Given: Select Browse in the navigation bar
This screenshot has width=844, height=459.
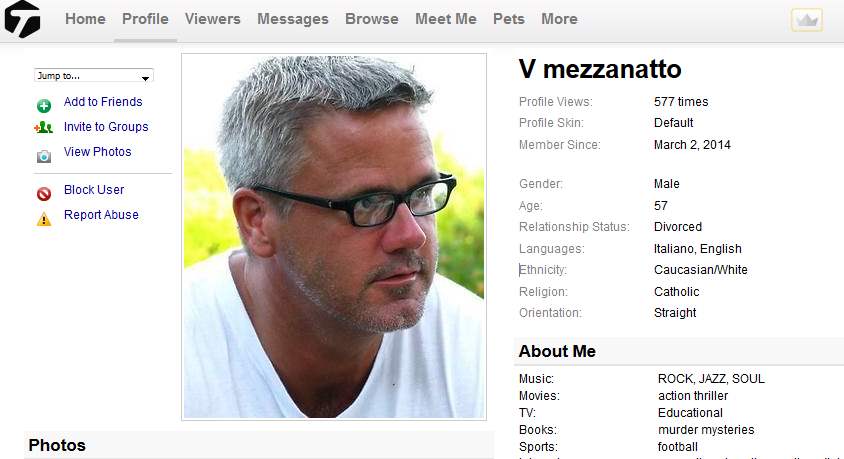Looking at the screenshot, I should point(372,19).
